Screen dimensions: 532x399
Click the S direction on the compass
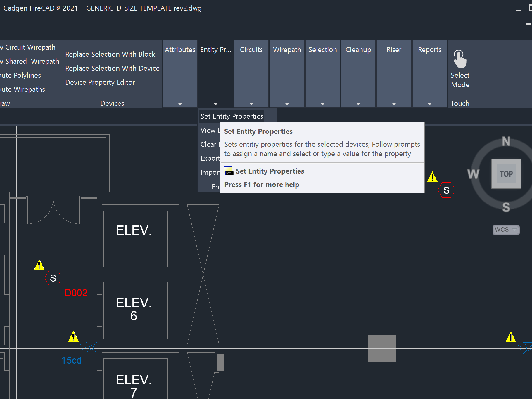pyautogui.click(x=506, y=207)
